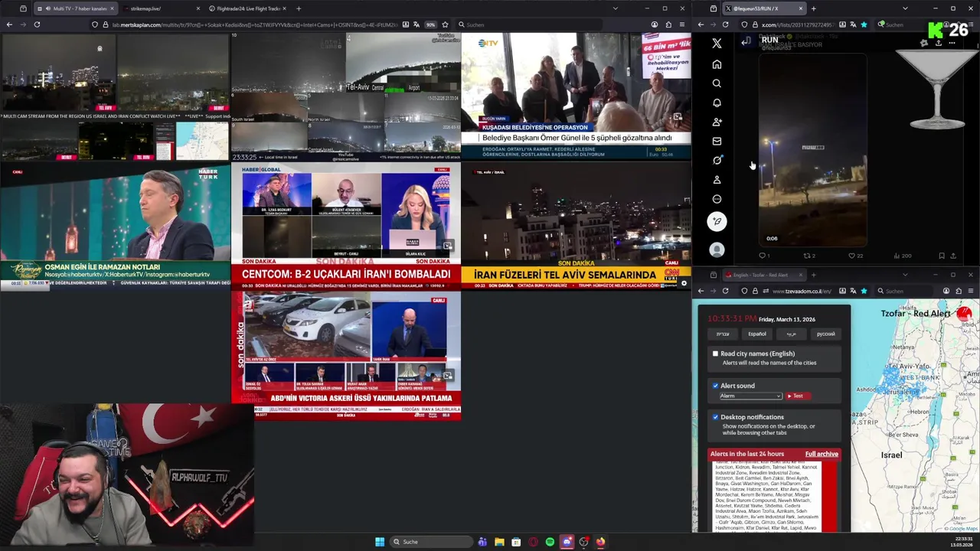Click CNN Türk Tel Aviv live stream
The width and height of the screenshot is (980, 551).
tap(576, 224)
